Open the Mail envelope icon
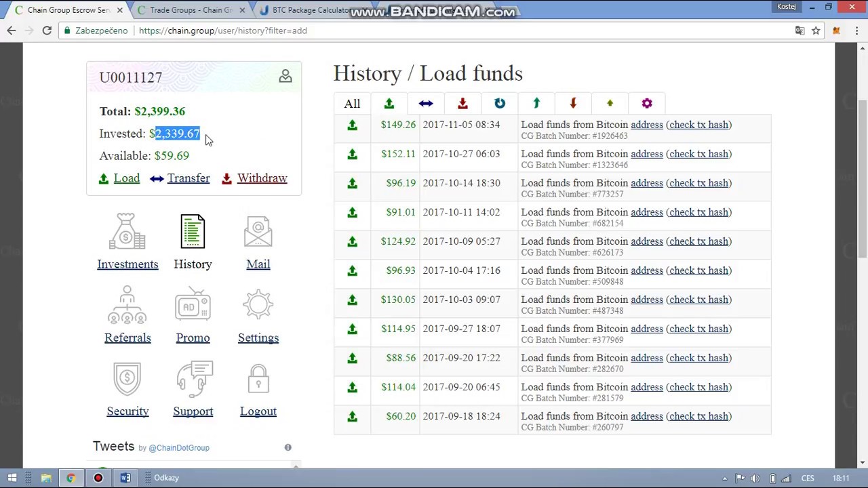868x488 pixels. 258,232
